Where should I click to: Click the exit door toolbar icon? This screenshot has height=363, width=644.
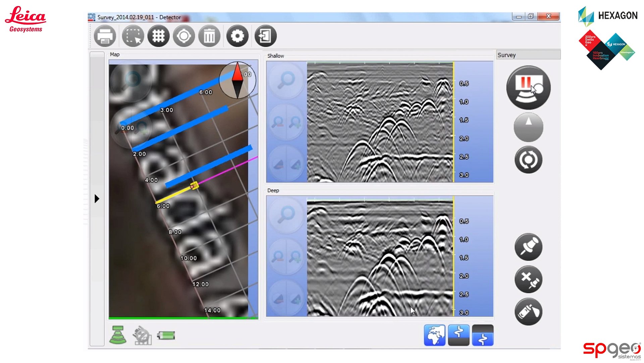[265, 36]
